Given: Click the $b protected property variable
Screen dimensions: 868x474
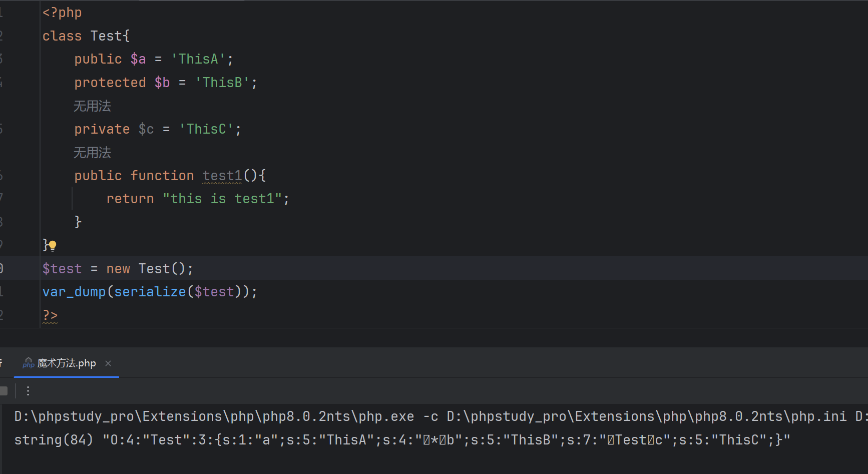Looking at the screenshot, I should point(162,83).
